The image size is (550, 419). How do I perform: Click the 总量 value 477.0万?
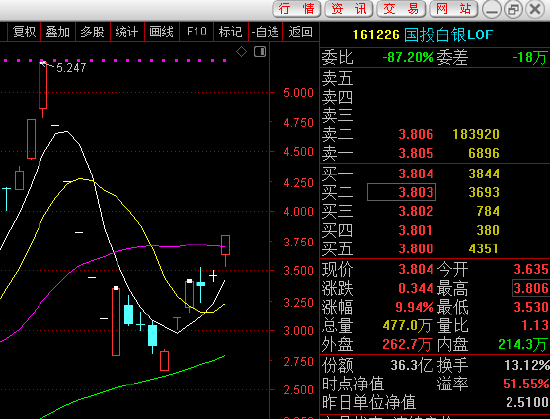407,326
